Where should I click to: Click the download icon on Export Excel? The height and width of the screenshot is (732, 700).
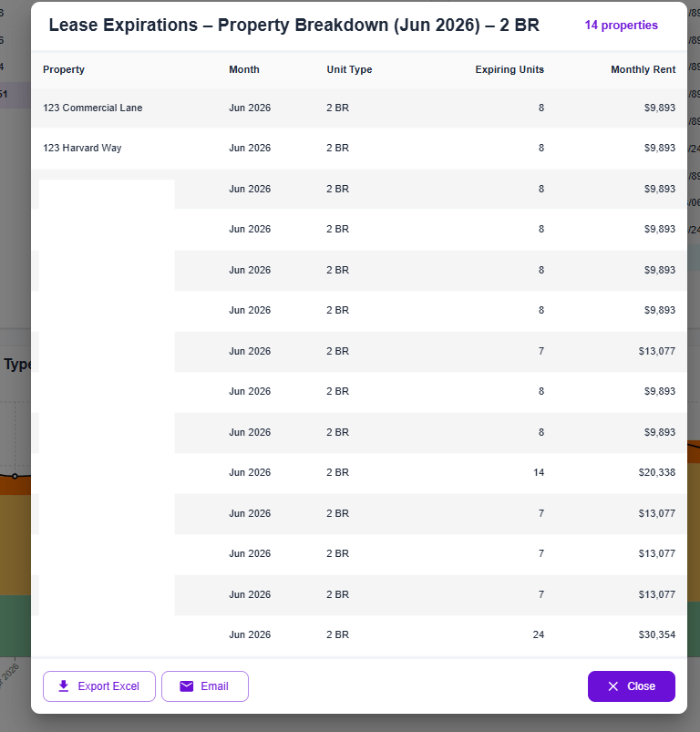pyautogui.click(x=64, y=686)
